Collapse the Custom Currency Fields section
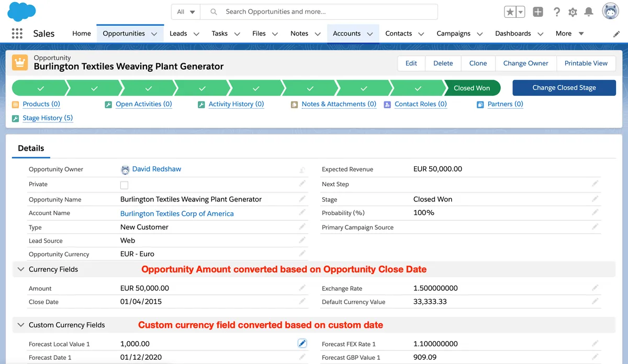Image resolution: width=628 pixels, height=364 pixels. 21,325
